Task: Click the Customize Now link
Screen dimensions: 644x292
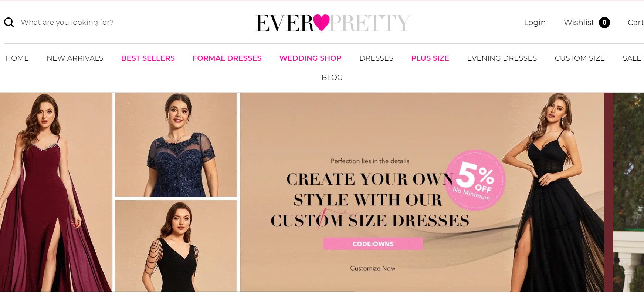Action: [x=373, y=268]
